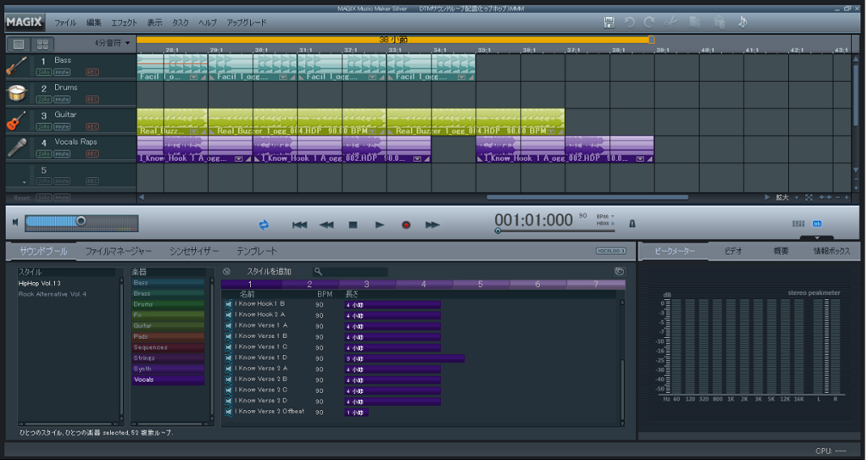Click the loop playback icon
This screenshot has width=868, height=460.
[x=264, y=224]
